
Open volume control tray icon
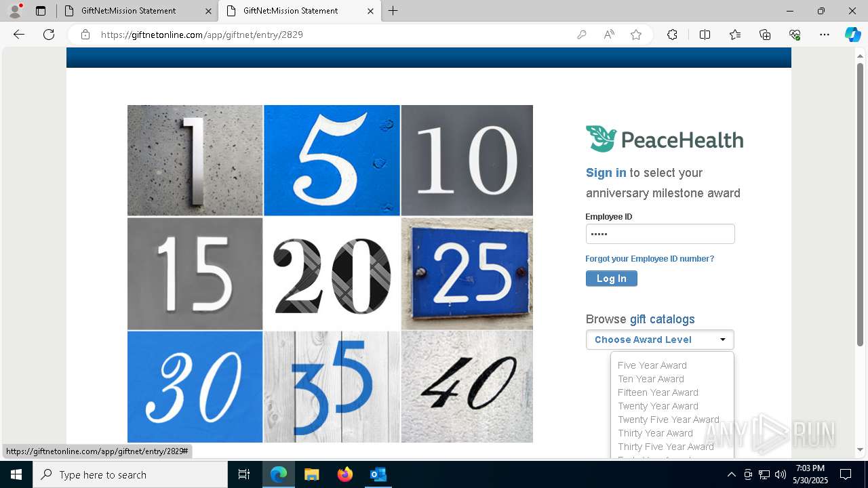point(781,474)
